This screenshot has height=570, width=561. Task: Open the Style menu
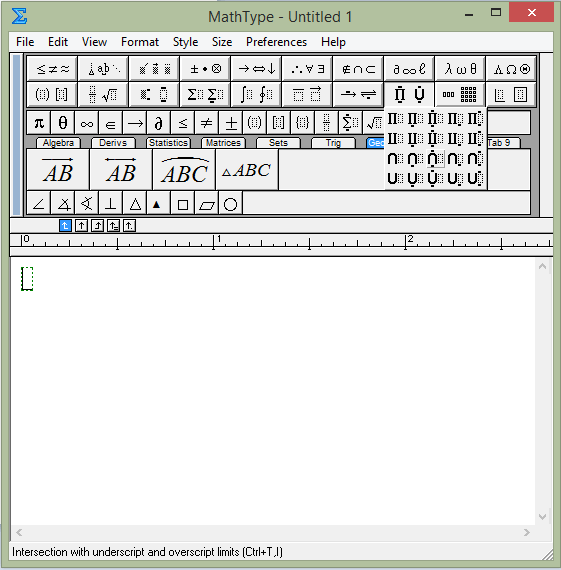(x=185, y=42)
